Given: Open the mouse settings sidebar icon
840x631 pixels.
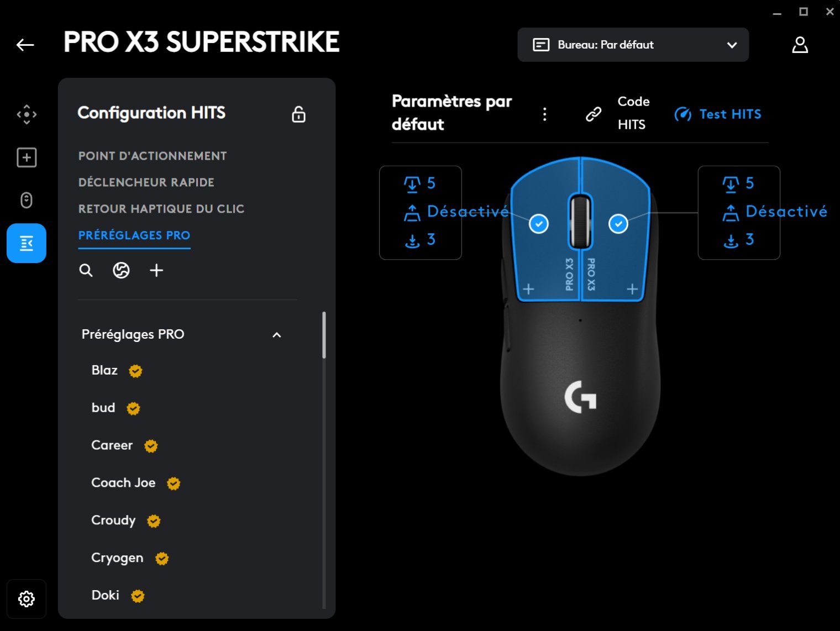Looking at the screenshot, I should click(27, 200).
